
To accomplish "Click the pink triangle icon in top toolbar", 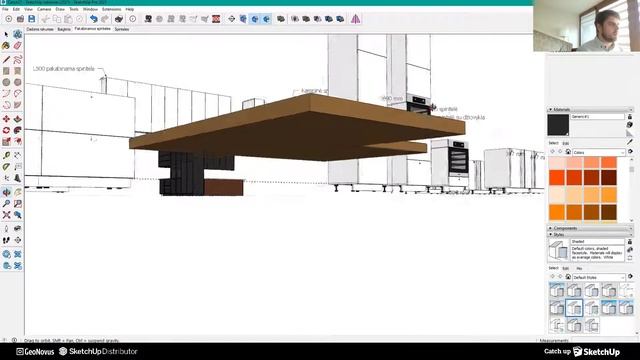I will (x=356, y=19).
